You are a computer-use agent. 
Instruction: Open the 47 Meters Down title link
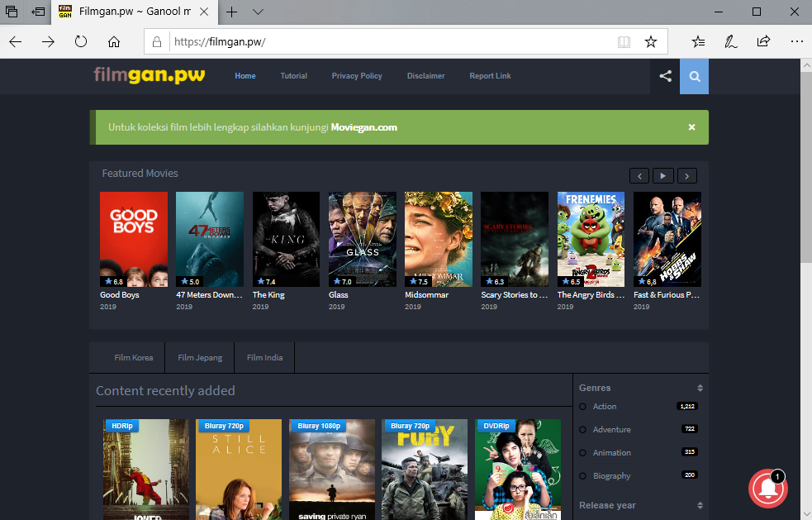coord(209,294)
